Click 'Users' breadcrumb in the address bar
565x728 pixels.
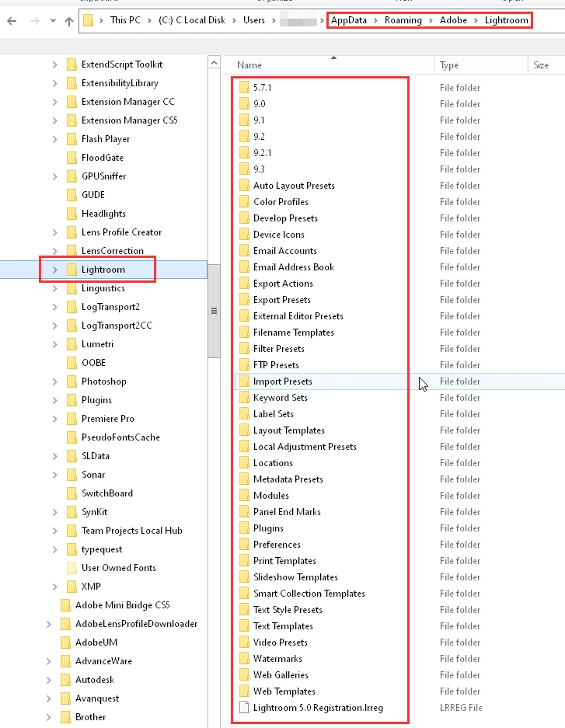click(x=254, y=20)
